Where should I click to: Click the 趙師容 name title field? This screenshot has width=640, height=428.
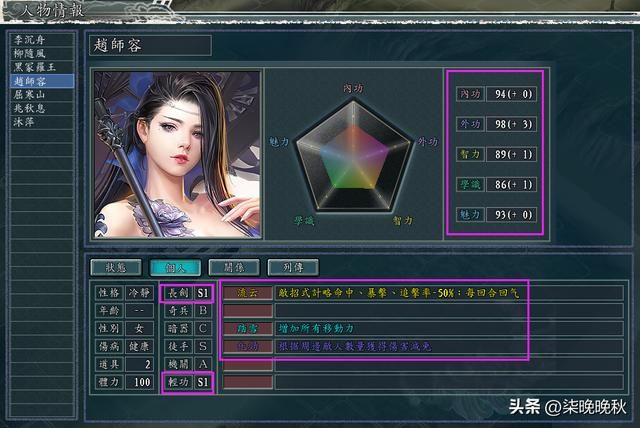point(150,45)
